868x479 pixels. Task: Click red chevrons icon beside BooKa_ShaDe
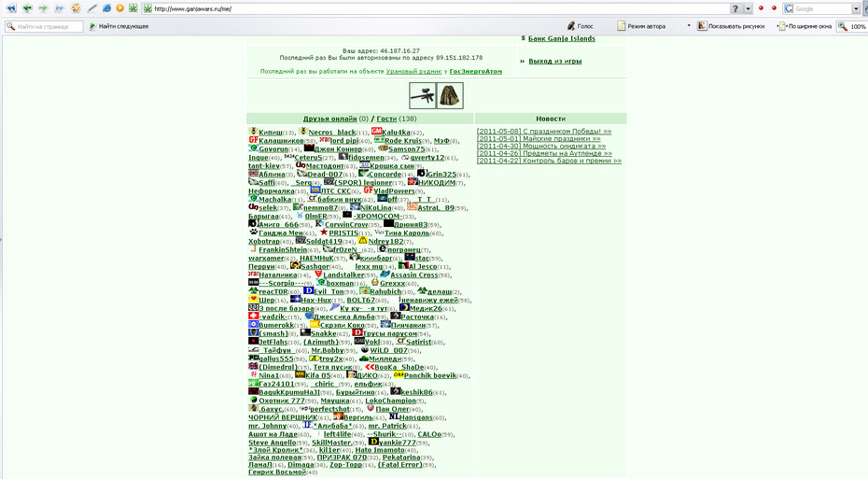pos(371,367)
